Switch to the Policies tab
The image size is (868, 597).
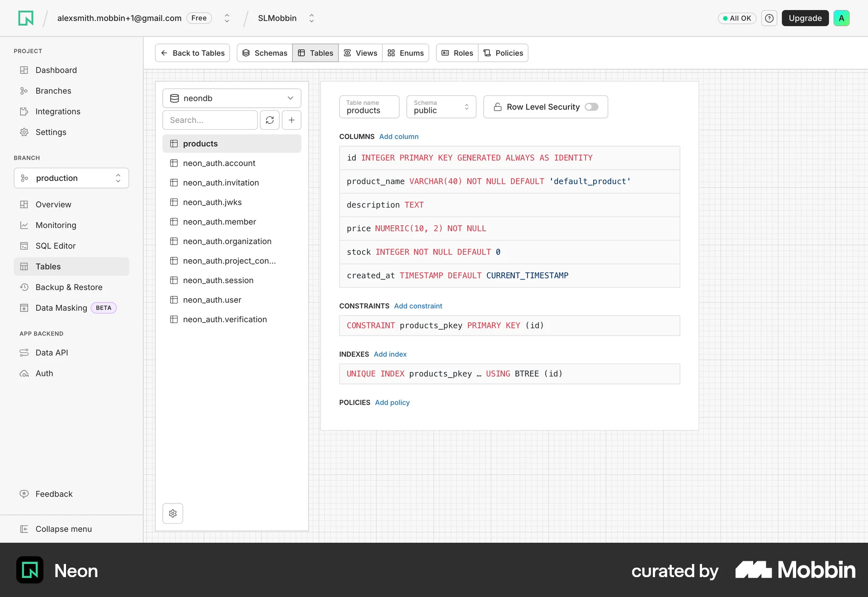[x=503, y=53]
